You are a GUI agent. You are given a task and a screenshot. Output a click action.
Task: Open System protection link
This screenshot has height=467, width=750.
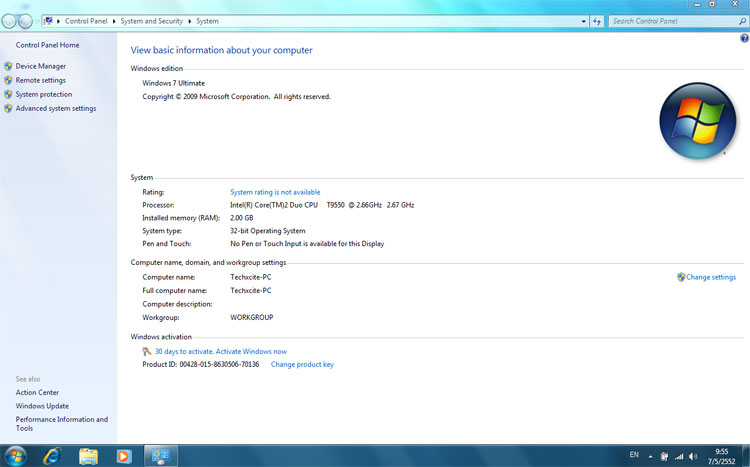coord(44,94)
